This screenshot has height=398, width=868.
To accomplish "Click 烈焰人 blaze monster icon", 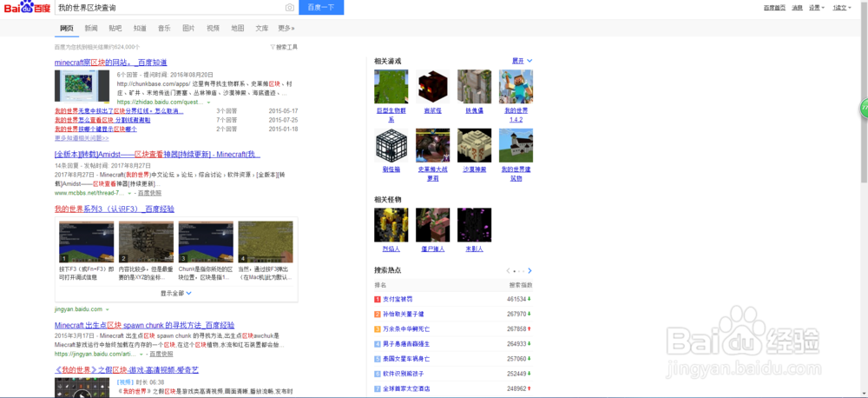I will [x=391, y=225].
